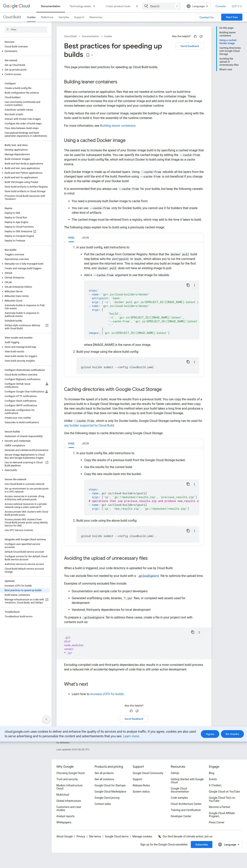Open the Documentation header tab
This screenshot has height=868, width=247.
coord(50,6)
